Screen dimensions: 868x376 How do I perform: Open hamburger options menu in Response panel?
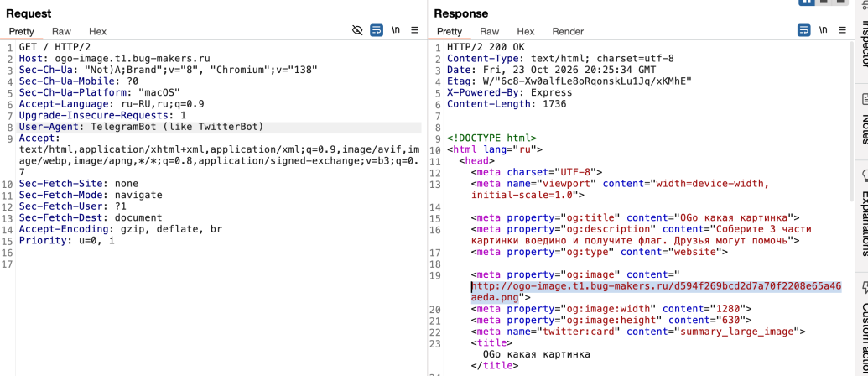point(842,30)
